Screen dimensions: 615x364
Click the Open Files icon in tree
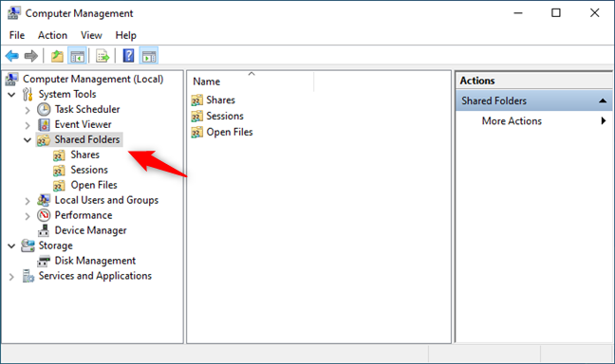tap(59, 186)
